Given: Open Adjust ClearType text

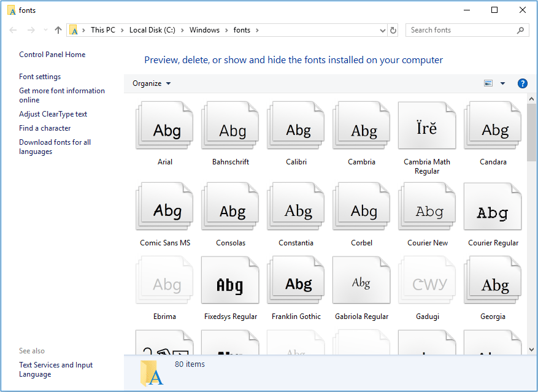Looking at the screenshot, I should [53, 114].
